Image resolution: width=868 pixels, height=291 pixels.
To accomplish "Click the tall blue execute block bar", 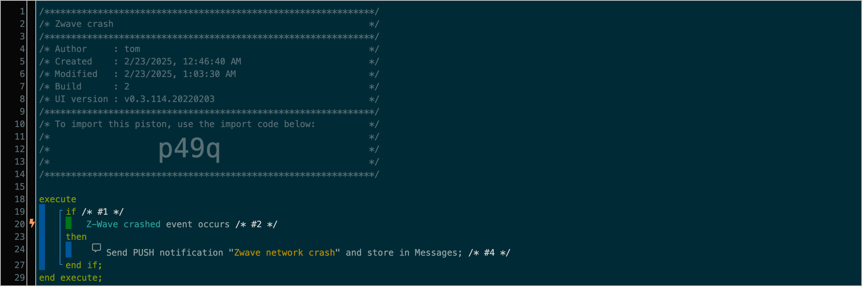I will (42, 237).
